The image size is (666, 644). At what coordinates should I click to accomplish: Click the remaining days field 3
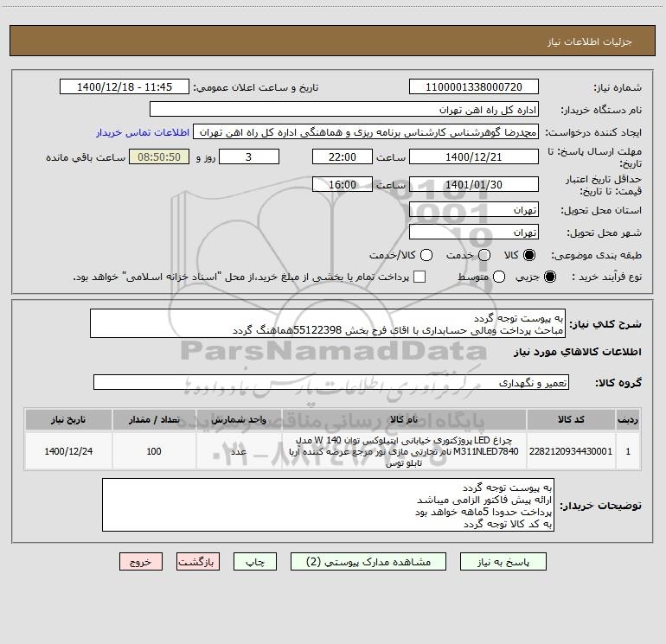coord(249,156)
